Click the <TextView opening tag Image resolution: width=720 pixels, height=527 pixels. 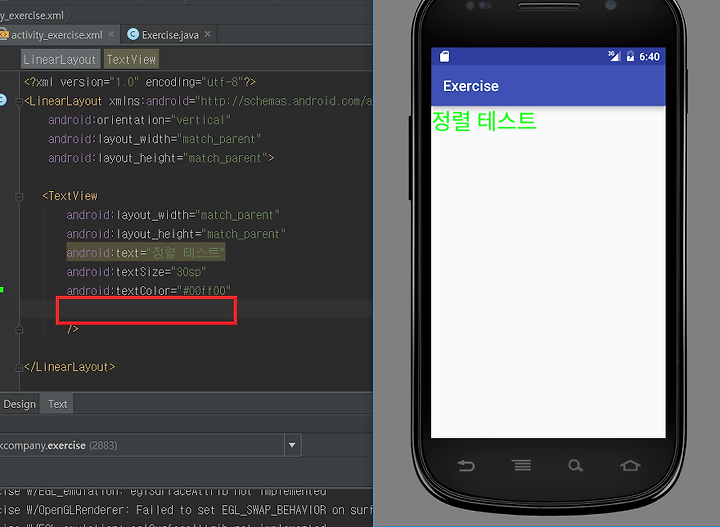click(x=70, y=196)
